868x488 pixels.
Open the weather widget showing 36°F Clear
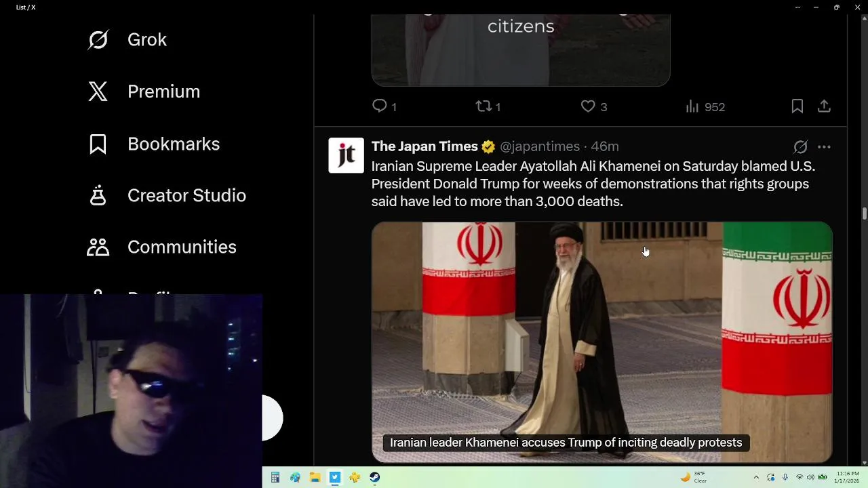coord(694,477)
